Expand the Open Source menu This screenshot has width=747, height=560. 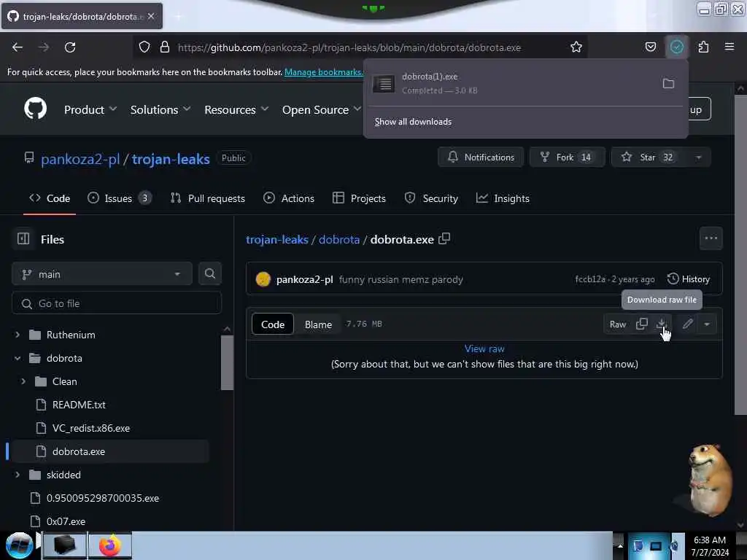coord(321,109)
